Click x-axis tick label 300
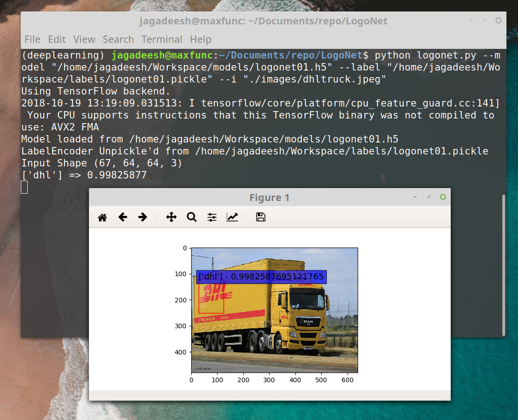 [x=269, y=380]
